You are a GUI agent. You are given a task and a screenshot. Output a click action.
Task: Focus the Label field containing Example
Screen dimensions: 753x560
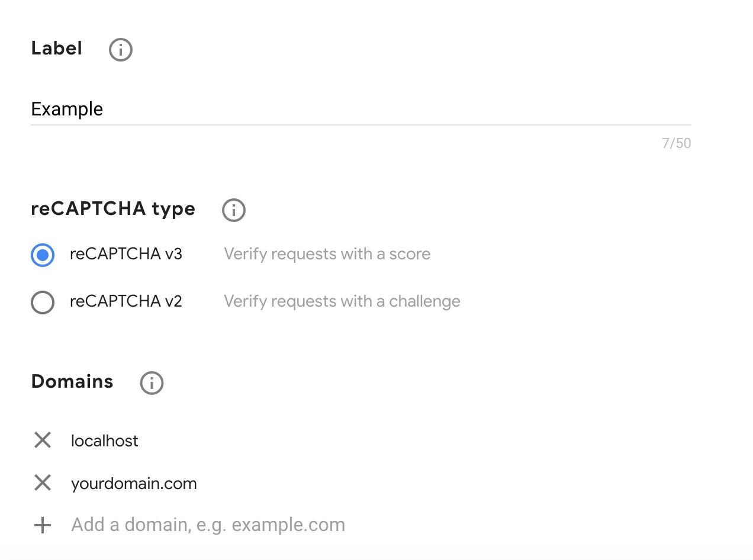[360, 110]
